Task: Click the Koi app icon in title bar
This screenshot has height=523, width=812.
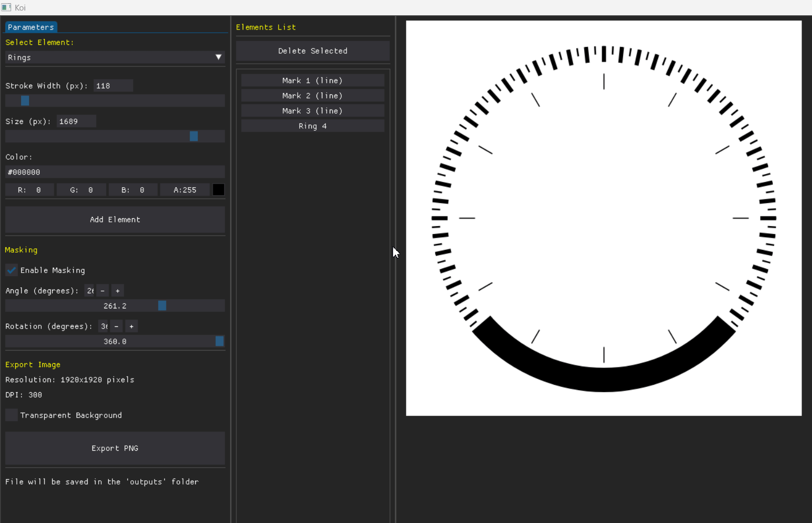Action: [x=6, y=7]
